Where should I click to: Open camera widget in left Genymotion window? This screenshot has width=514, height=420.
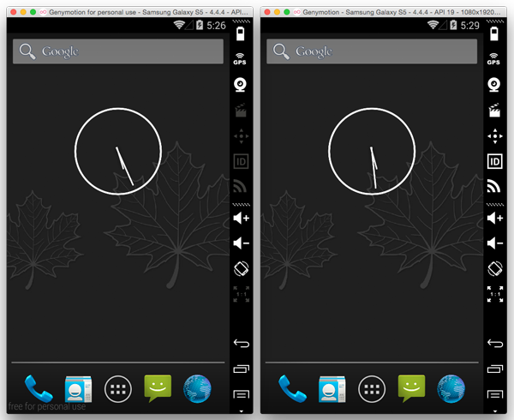click(240, 85)
